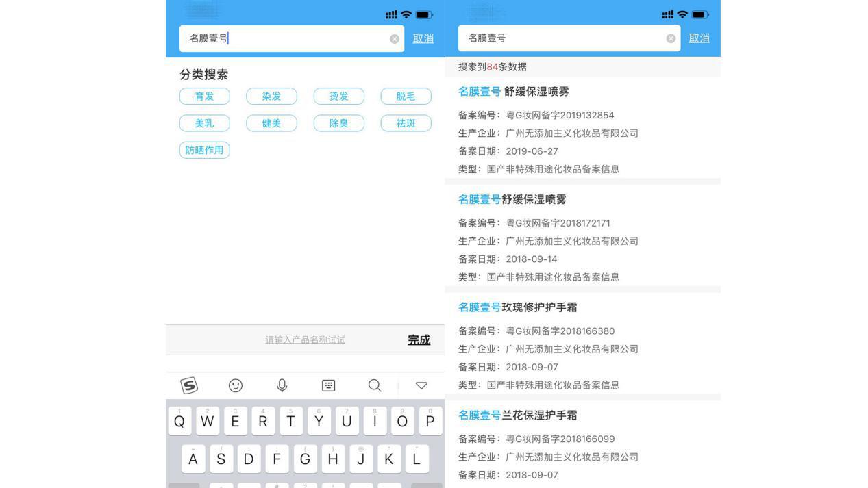Viewport: 868px width, 488px height.
Task: Tap the Sogou logo on keyboard toolbar
Action: tap(189, 385)
